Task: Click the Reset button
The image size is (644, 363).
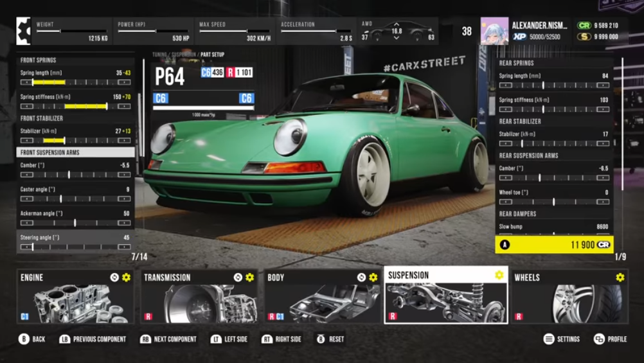Action: point(321,339)
